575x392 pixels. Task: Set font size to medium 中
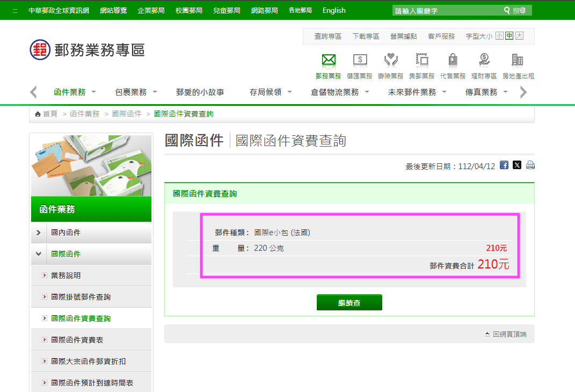pyautogui.click(x=509, y=36)
